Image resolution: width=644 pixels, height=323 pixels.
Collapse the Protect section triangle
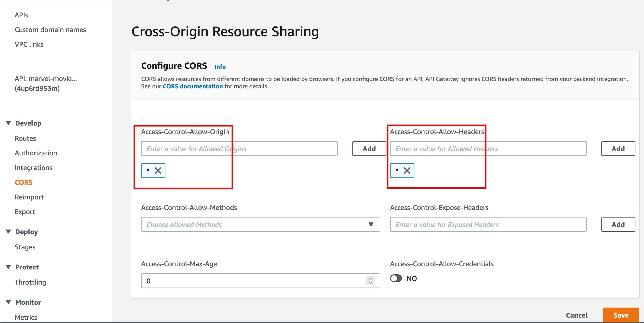8,266
